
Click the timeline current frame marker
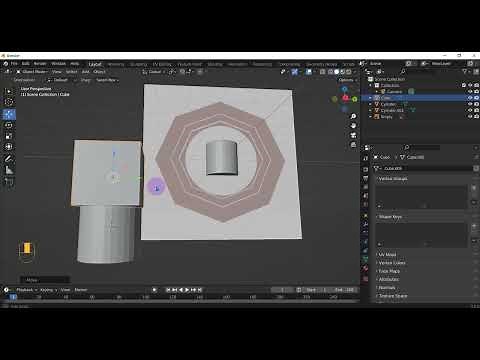pos(13,297)
